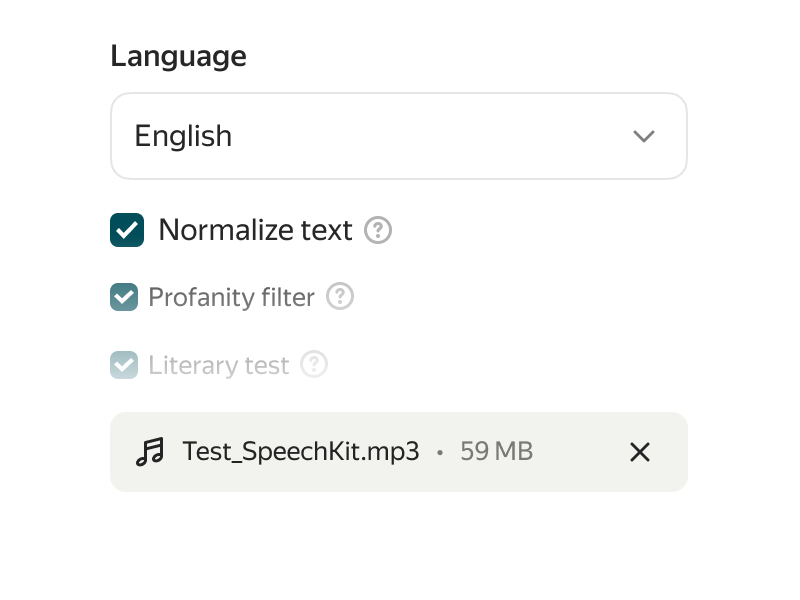This screenshot has width=800, height=600.
Task: Open the Profanity filter help tooltip icon
Action: 340,297
